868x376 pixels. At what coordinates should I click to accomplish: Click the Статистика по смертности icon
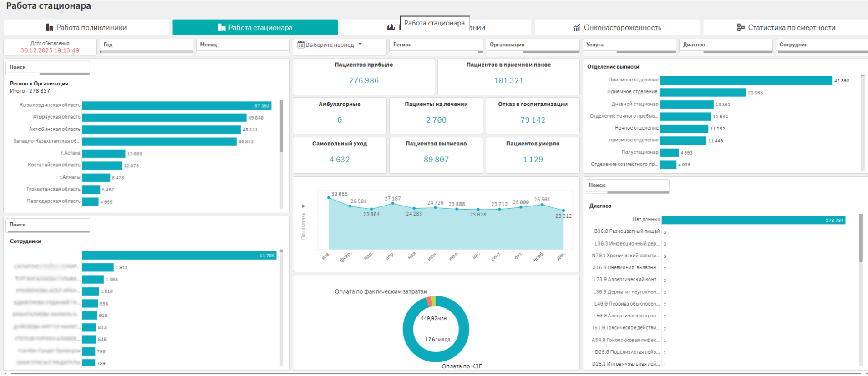[741, 28]
